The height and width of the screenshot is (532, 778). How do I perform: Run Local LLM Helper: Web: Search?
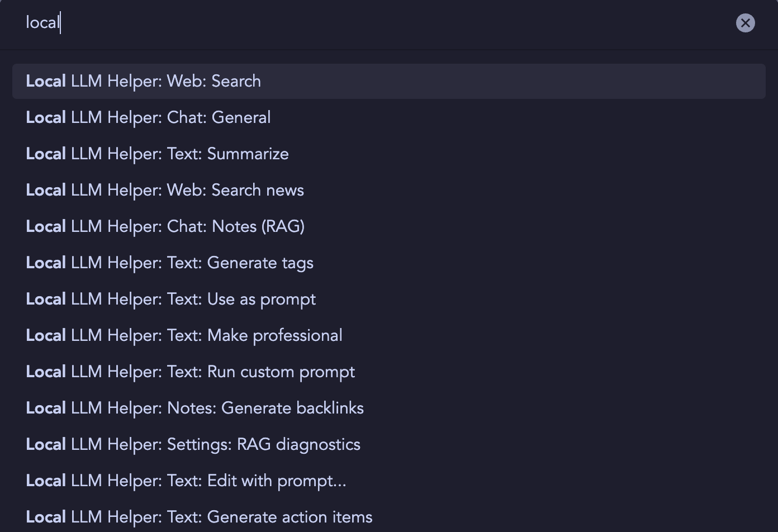click(144, 82)
